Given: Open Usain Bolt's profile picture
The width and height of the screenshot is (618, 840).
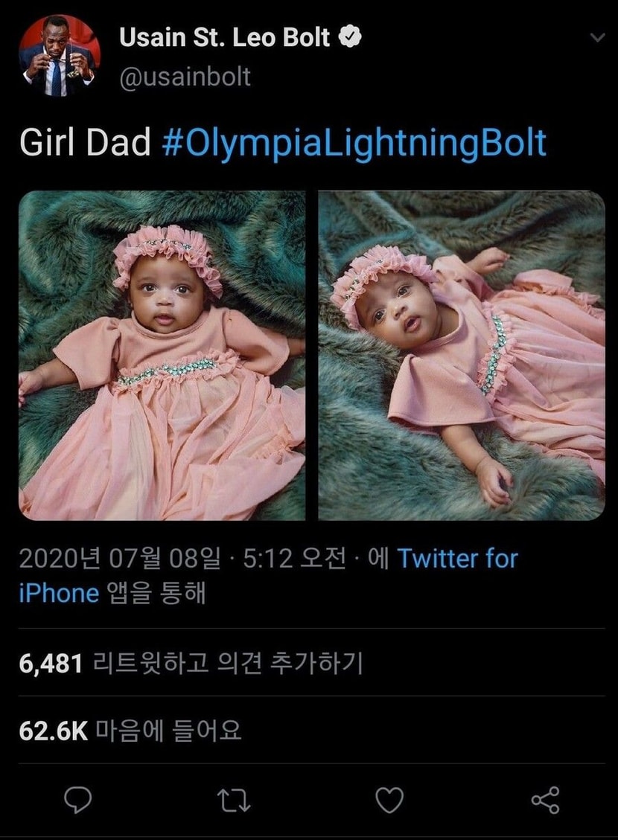Looking at the screenshot, I should (x=60, y=55).
